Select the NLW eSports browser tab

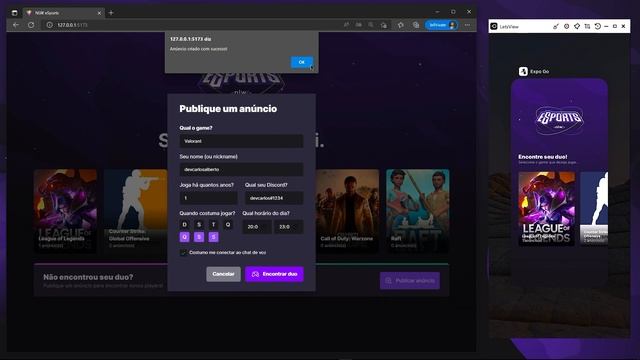tap(63, 13)
